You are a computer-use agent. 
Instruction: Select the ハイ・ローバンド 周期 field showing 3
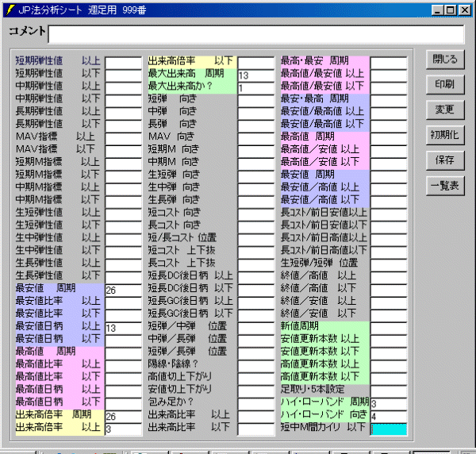(x=389, y=404)
